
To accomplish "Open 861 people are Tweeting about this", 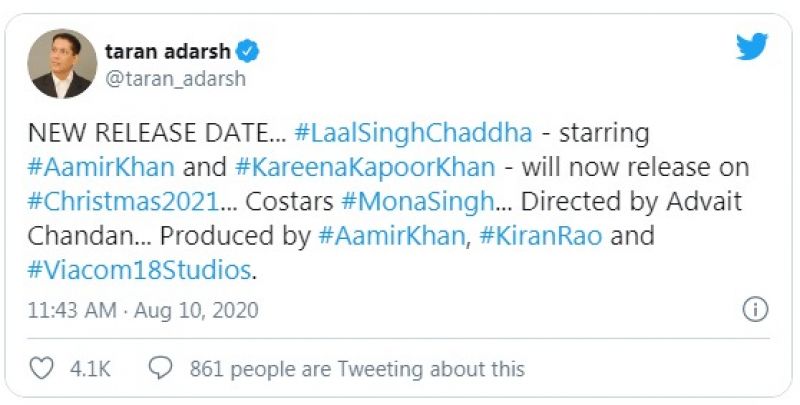I will (357, 369).
